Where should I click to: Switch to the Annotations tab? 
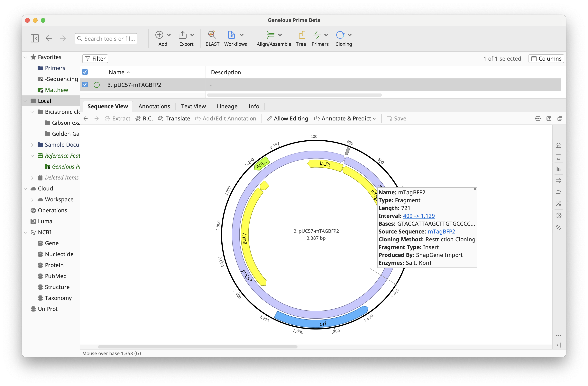click(154, 106)
